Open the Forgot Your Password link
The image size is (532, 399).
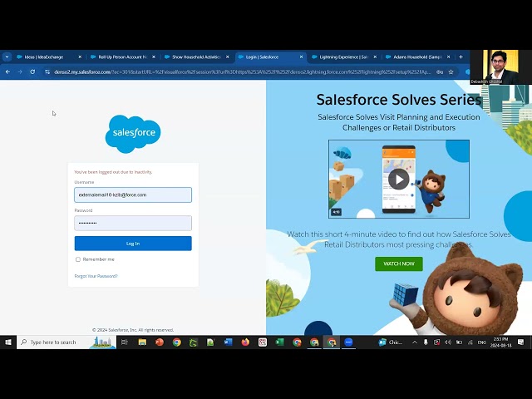(x=96, y=276)
